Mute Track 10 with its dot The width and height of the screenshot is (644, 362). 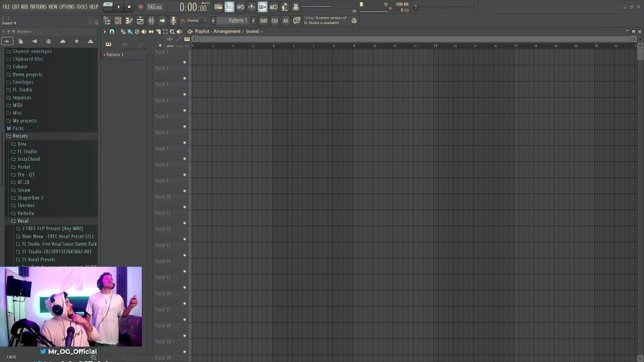coord(185,207)
